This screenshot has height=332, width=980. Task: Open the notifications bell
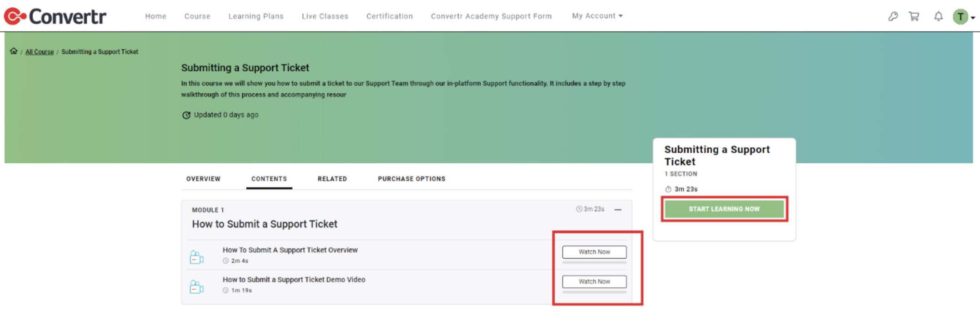938,16
